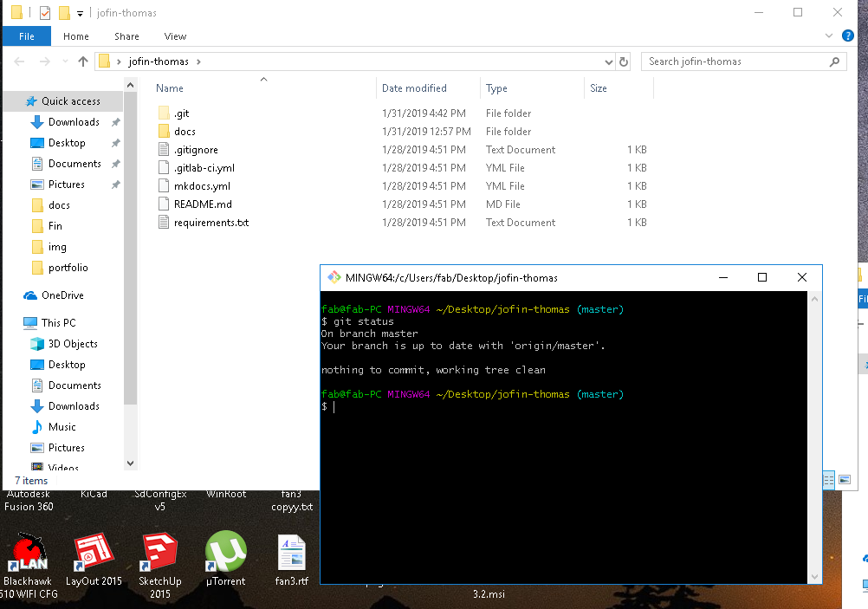
Task: Click Git Bash scrollbar up arrow
Action: click(814, 299)
